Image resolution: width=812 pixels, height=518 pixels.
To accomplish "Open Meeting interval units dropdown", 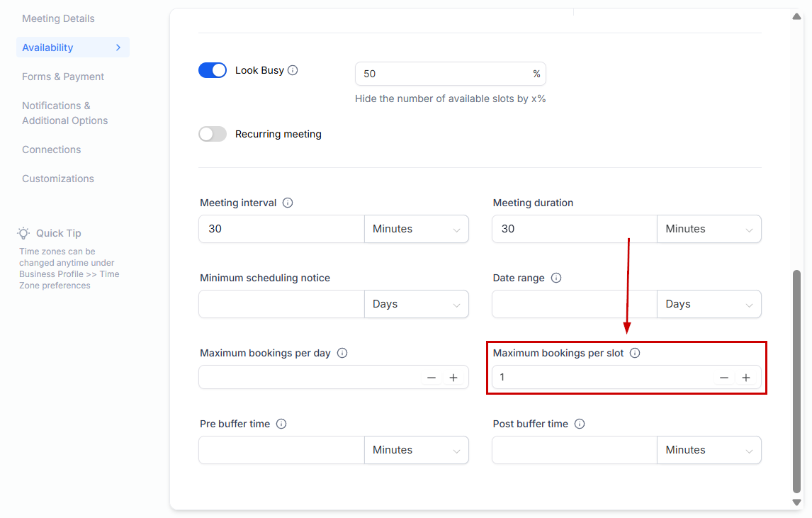I will 416,229.
